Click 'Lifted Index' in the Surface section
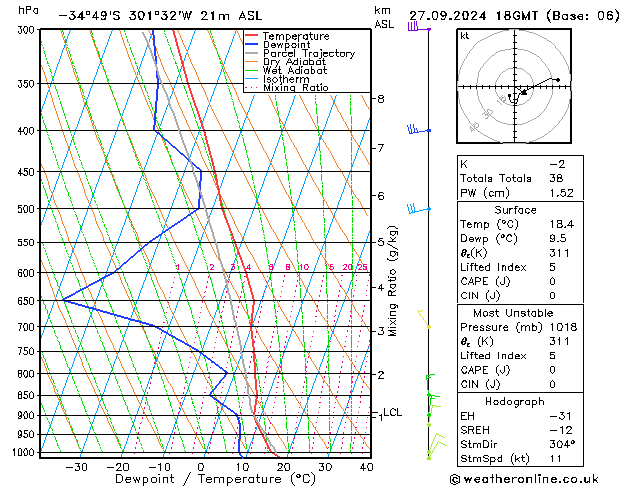The height and width of the screenshot is (486, 629). coord(493,267)
